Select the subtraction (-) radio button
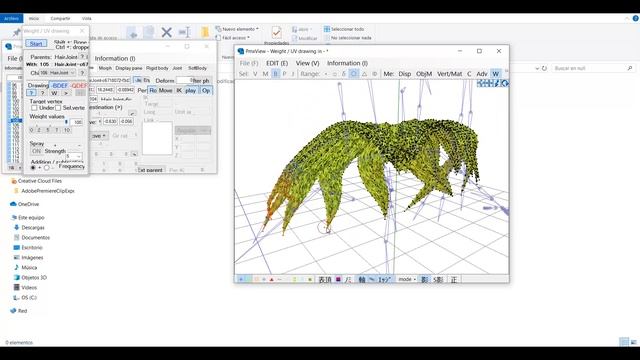The height and width of the screenshot is (360, 640). click(x=47, y=168)
